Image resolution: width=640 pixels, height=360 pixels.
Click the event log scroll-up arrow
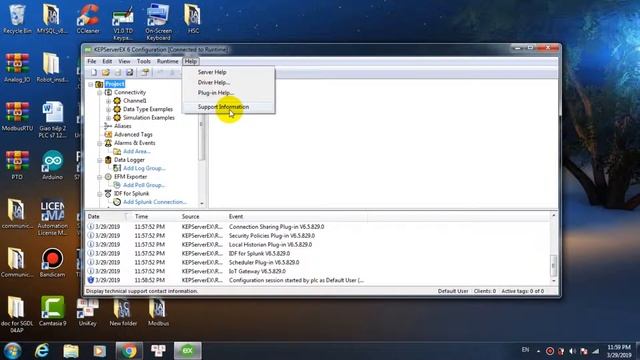click(x=553, y=216)
